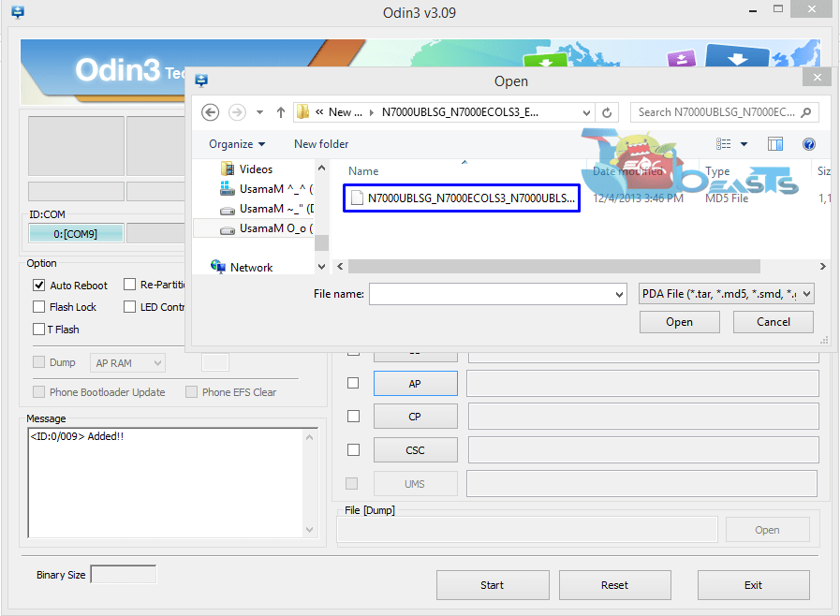Image resolution: width=840 pixels, height=616 pixels.
Task: Sort files by Type column
Action: (717, 171)
